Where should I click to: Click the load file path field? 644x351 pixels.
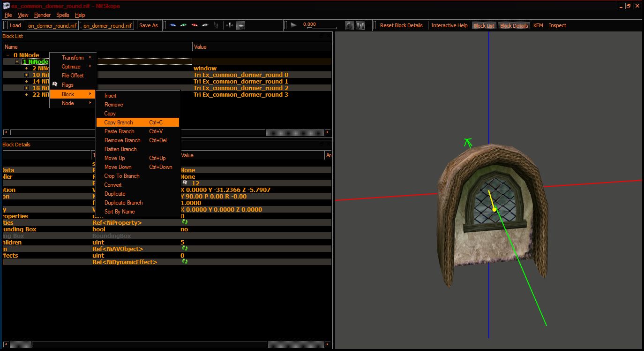click(52, 25)
